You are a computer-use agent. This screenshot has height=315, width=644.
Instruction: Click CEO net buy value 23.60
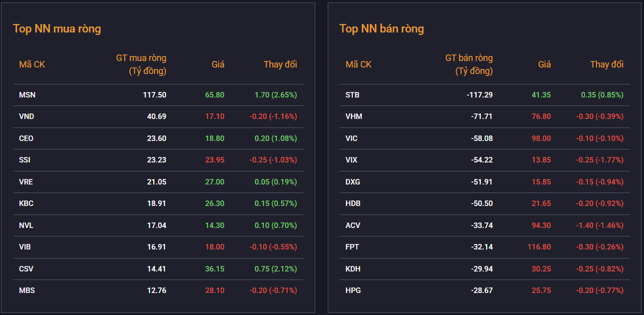[157, 138]
